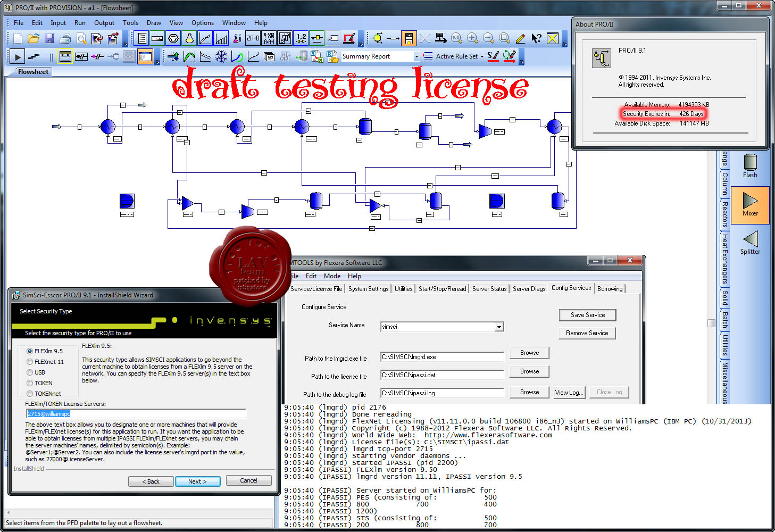The height and width of the screenshot is (532, 775).
Task: Select the FLEXlm 9.5 radio button
Action: 30,351
